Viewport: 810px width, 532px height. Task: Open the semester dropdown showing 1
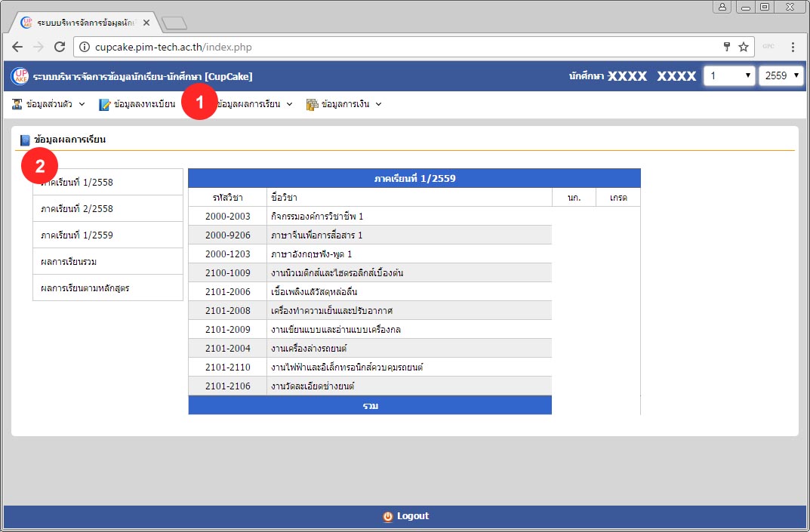[x=728, y=76]
